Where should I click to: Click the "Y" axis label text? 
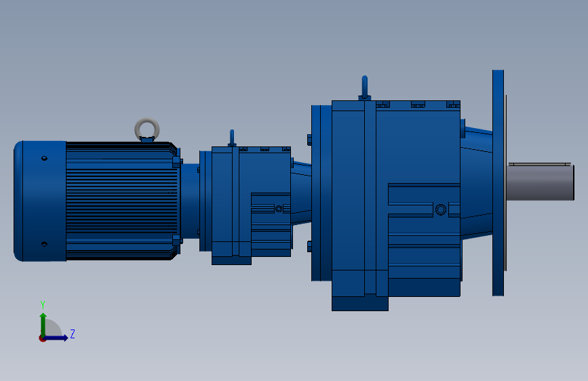coord(43,305)
